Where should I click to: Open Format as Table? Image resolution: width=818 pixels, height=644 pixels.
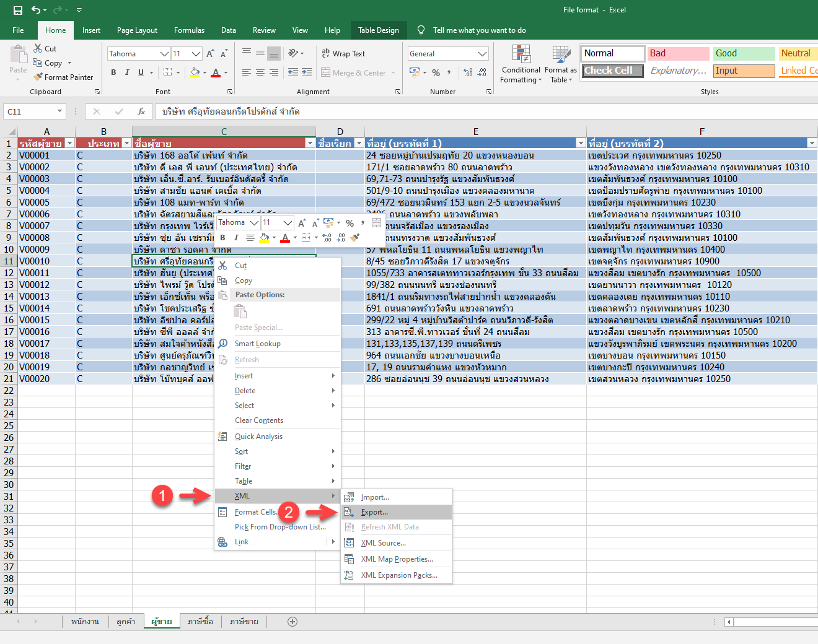click(x=561, y=64)
